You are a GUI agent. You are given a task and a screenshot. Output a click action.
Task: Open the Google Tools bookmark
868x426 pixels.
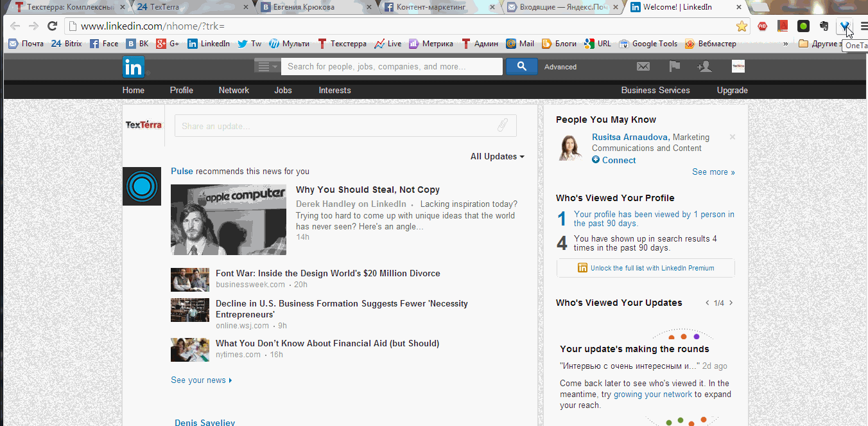(648, 44)
